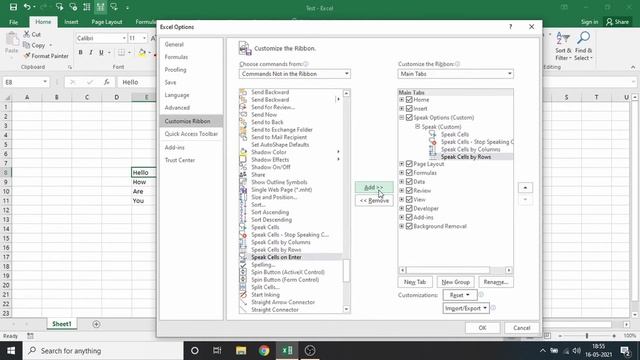Image resolution: width=640 pixels, height=360 pixels.
Task: Open the Sort & Filter tool
Action: [x=563, y=46]
